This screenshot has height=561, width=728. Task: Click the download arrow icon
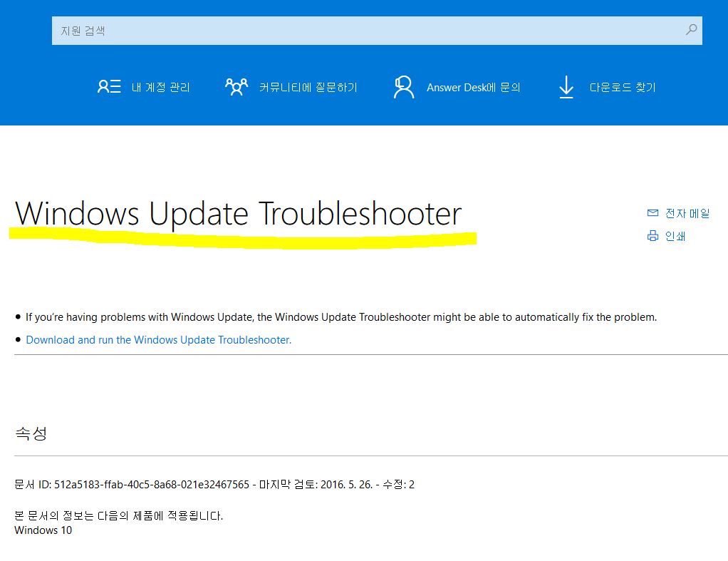566,87
